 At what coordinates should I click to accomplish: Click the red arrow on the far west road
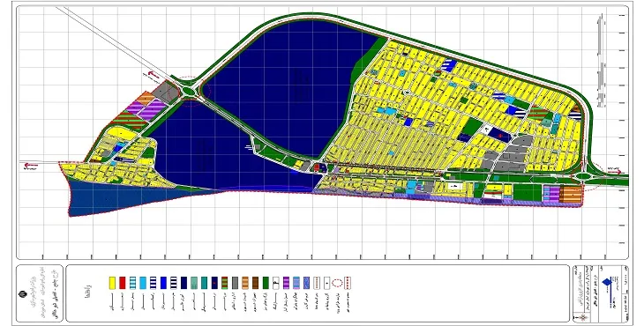coord(31,166)
